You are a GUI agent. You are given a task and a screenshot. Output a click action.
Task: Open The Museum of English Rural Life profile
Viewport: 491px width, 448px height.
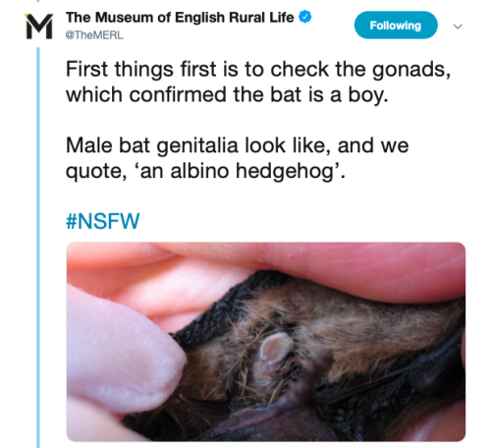click(180, 18)
